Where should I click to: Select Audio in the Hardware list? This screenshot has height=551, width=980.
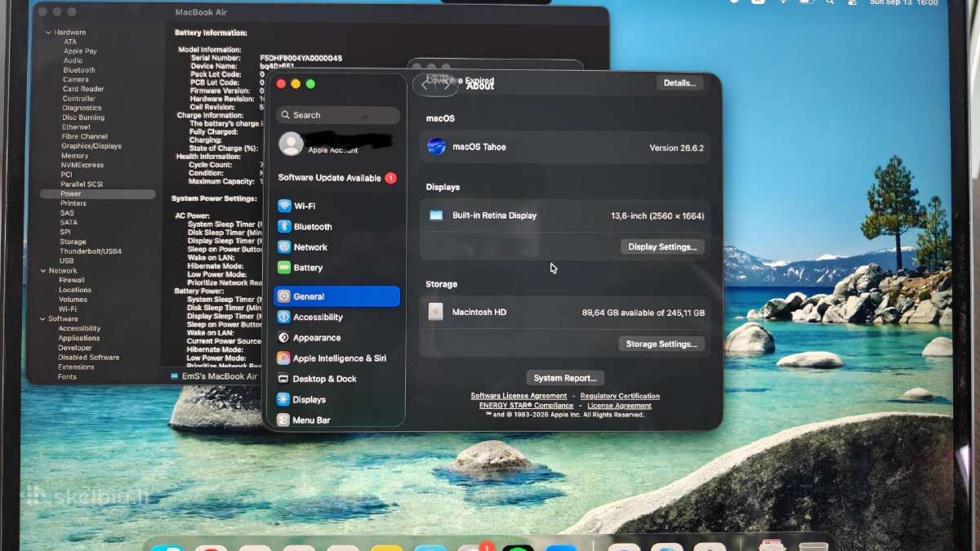coord(73,60)
